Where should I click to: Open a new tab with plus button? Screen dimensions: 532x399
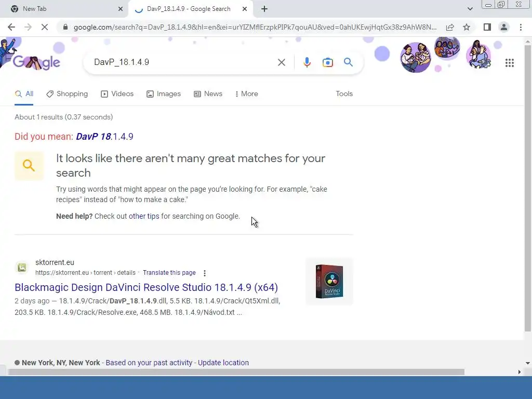(264, 9)
